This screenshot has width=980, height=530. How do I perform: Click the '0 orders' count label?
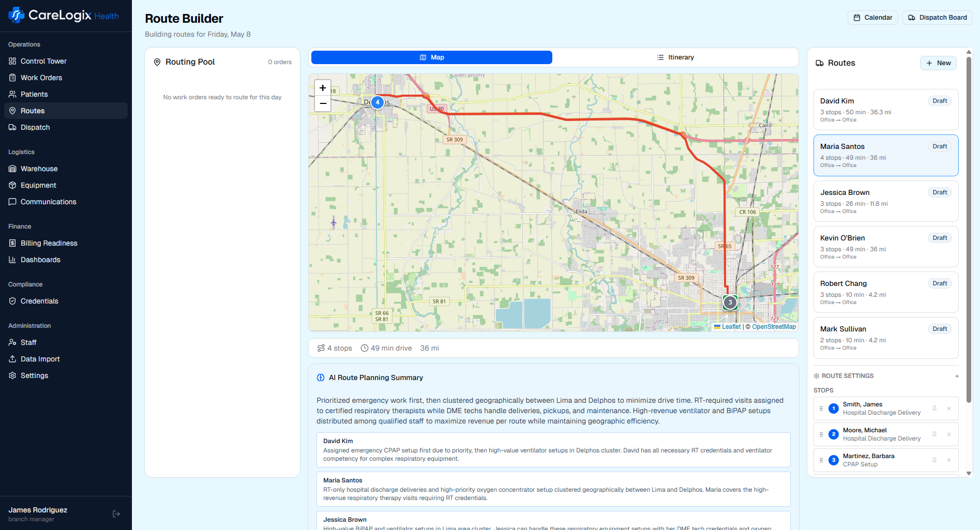[280, 62]
